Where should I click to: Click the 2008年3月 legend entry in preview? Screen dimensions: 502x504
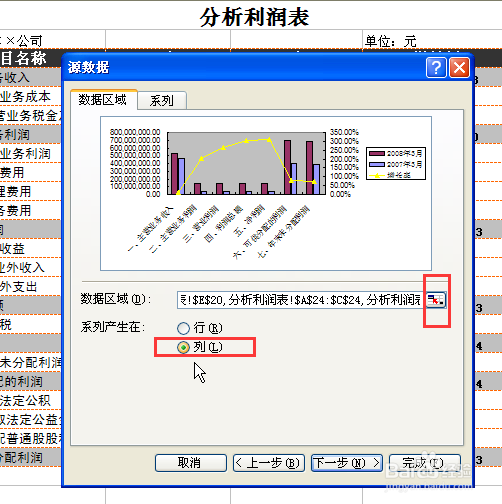(x=396, y=153)
